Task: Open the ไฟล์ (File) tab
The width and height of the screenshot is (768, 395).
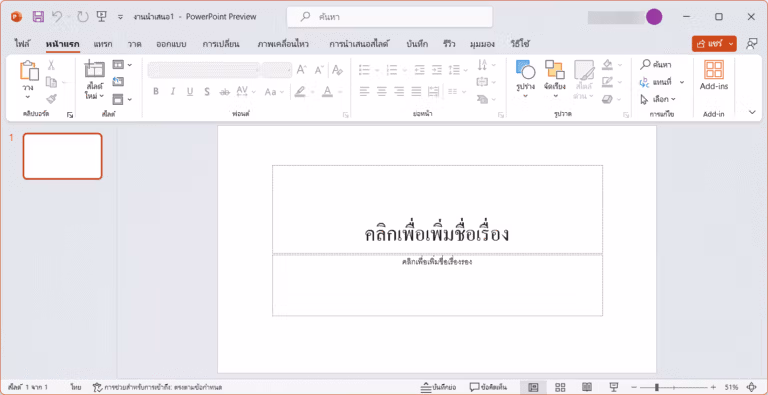Action: click(22, 44)
